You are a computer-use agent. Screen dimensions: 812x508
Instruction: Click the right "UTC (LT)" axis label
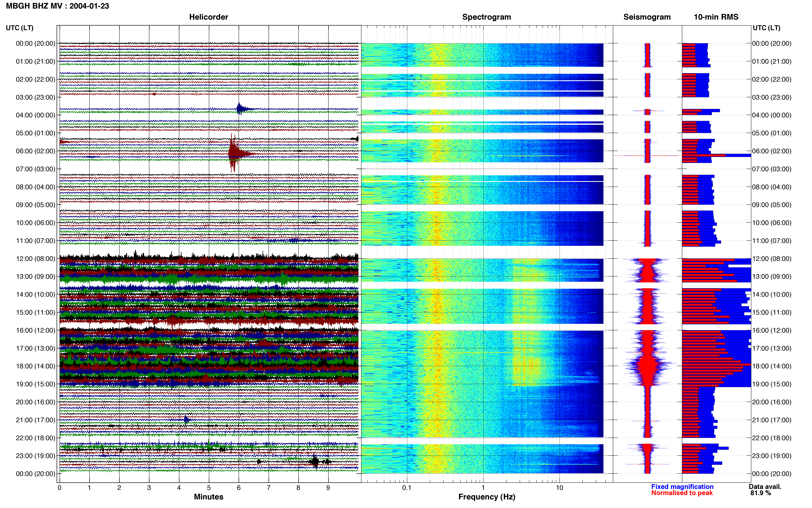click(766, 28)
